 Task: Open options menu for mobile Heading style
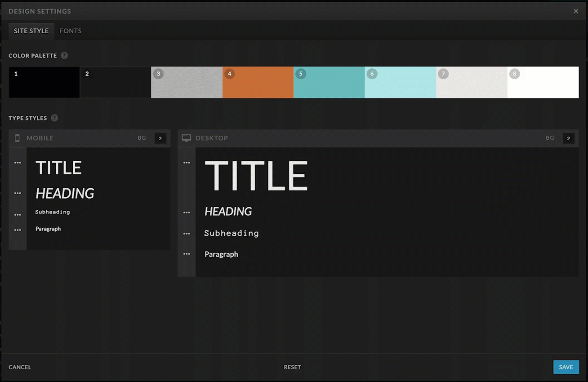[x=18, y=193]
